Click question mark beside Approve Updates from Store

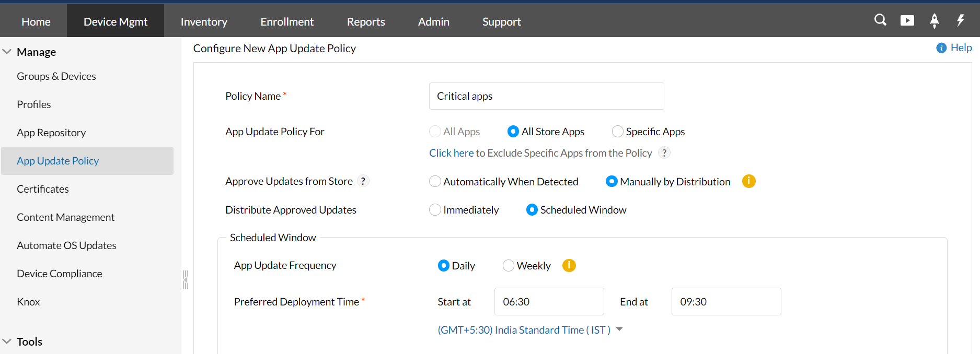click(x=363, y=181)
